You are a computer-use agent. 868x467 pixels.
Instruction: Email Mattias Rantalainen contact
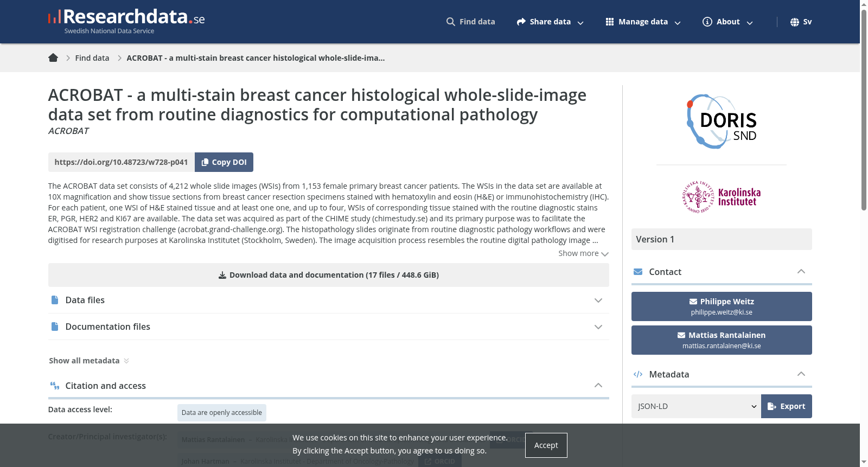pos(722,340)
